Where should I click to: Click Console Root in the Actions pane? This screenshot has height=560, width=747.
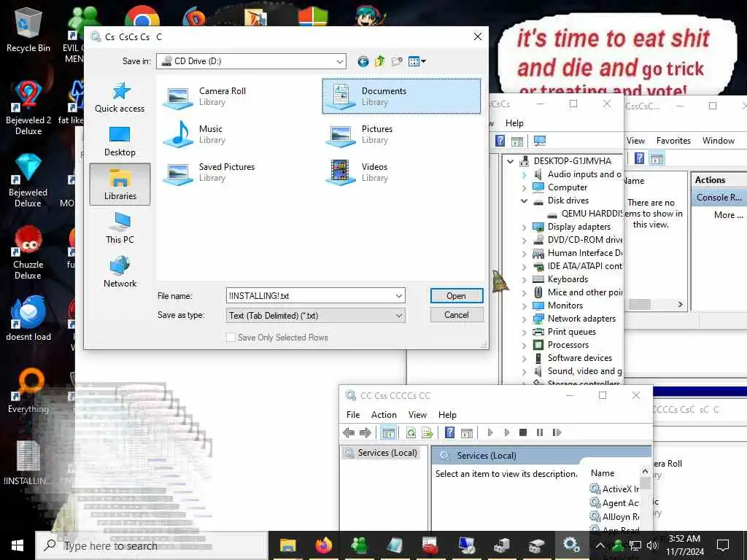(x=719, y=197)
